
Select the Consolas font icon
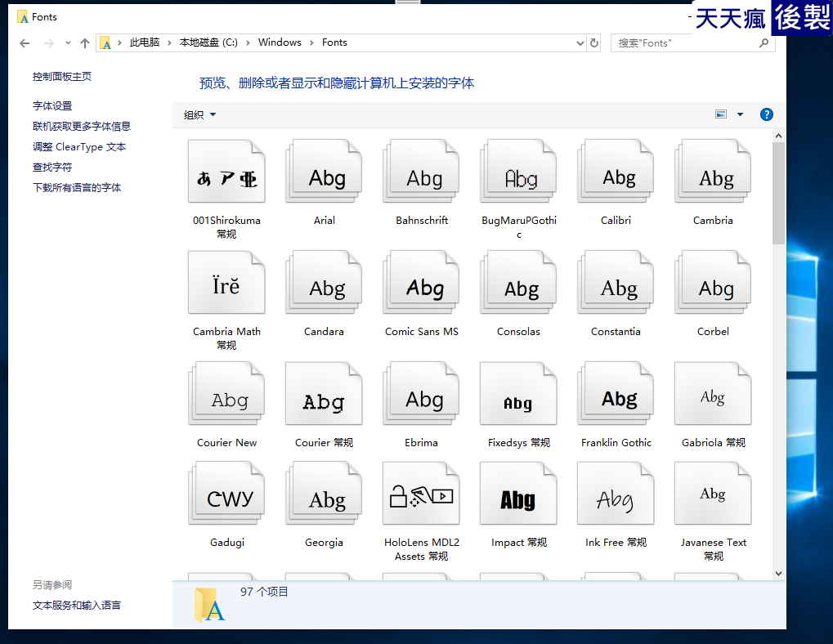click(x=518, y=283)
